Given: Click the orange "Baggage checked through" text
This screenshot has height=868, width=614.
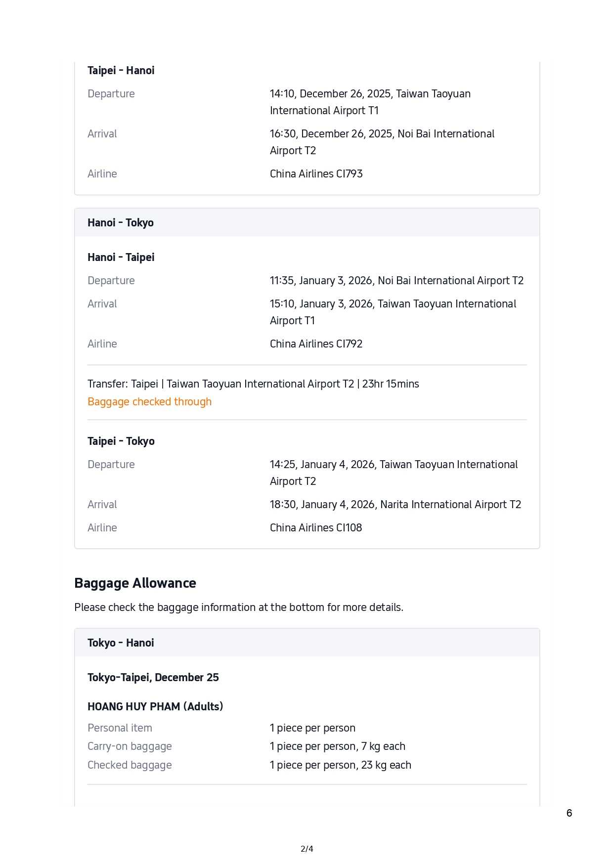Looking at the screenshot, I should (x=149, y=402).
